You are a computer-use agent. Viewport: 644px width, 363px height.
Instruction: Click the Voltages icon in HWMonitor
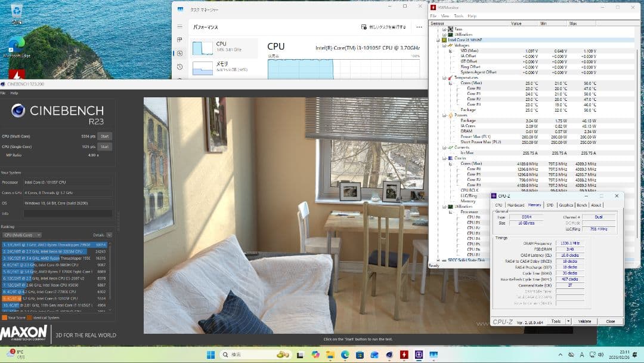[450, 45]
